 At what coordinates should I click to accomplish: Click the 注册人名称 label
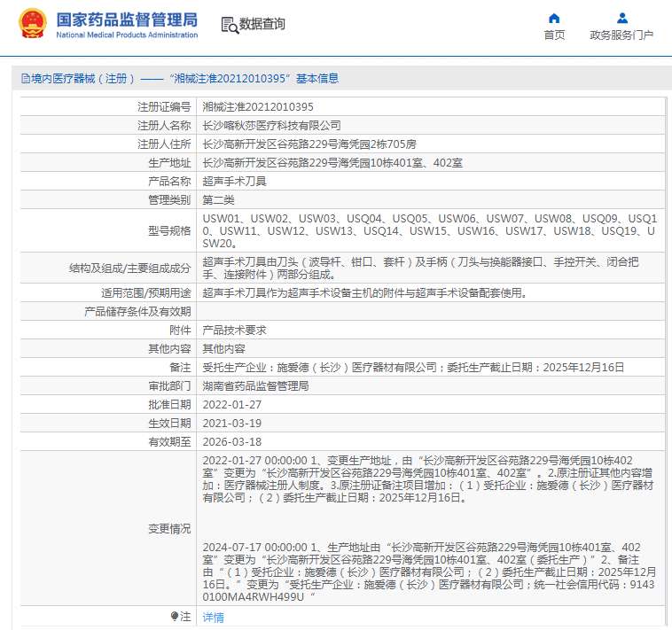click(164, 126)
